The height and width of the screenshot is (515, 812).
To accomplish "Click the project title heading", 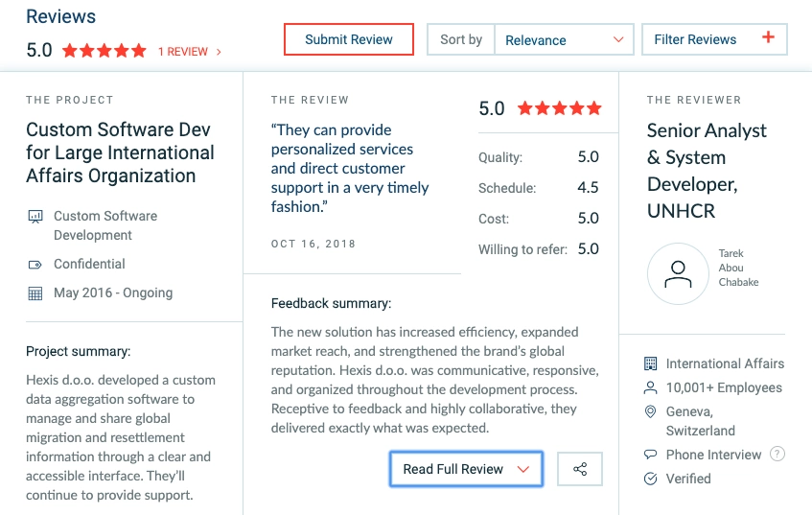I will 120,152.
